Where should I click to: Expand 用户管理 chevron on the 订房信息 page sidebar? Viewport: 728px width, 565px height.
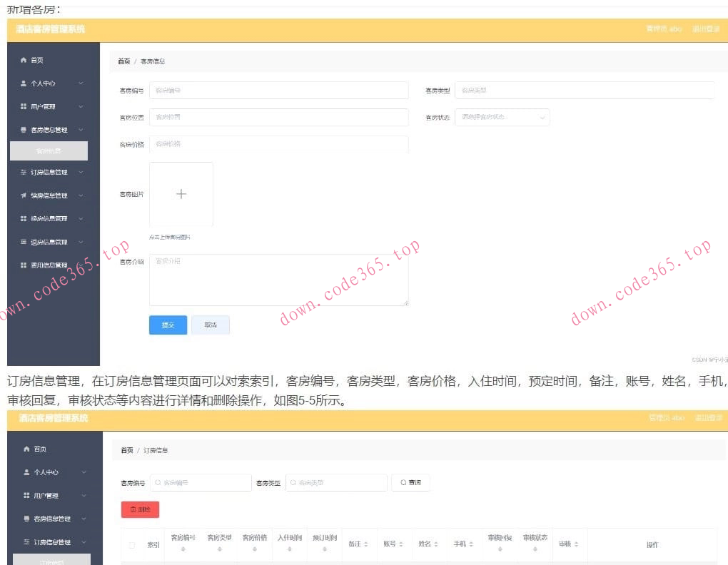click(x=84, y=495)
